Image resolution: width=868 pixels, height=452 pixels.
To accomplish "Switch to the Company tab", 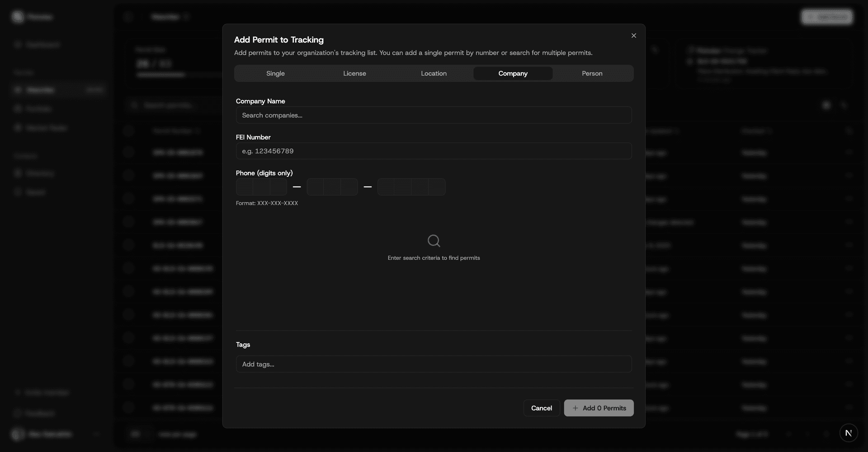I will [x=513, y=73].
